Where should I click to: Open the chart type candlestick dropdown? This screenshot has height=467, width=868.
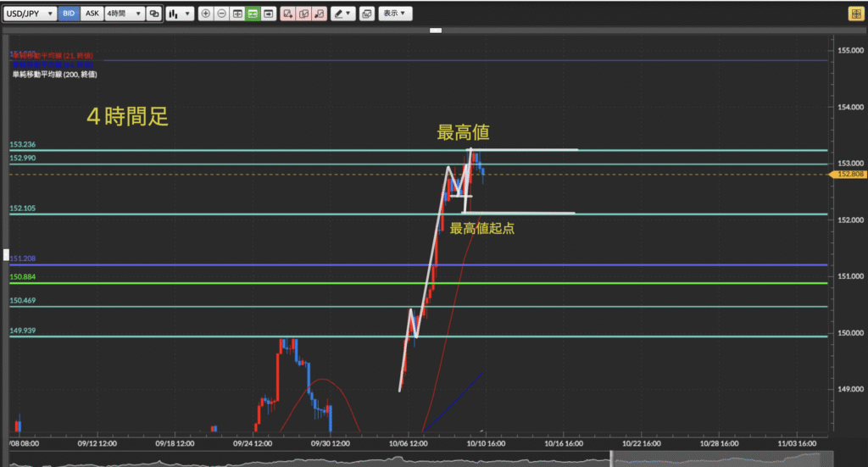(x=179, y=14)
